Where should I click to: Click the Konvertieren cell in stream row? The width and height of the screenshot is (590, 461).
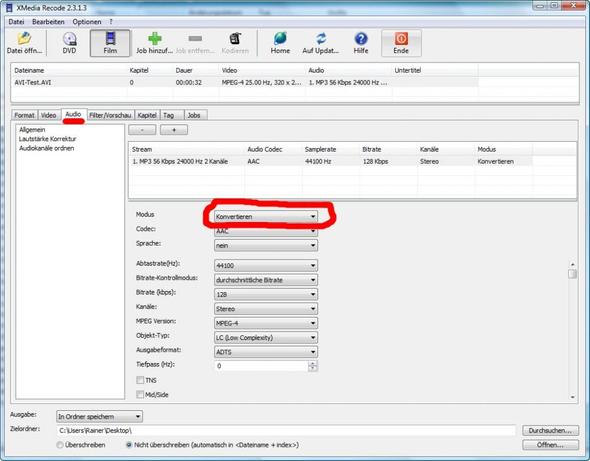click(x=496, y=161)
